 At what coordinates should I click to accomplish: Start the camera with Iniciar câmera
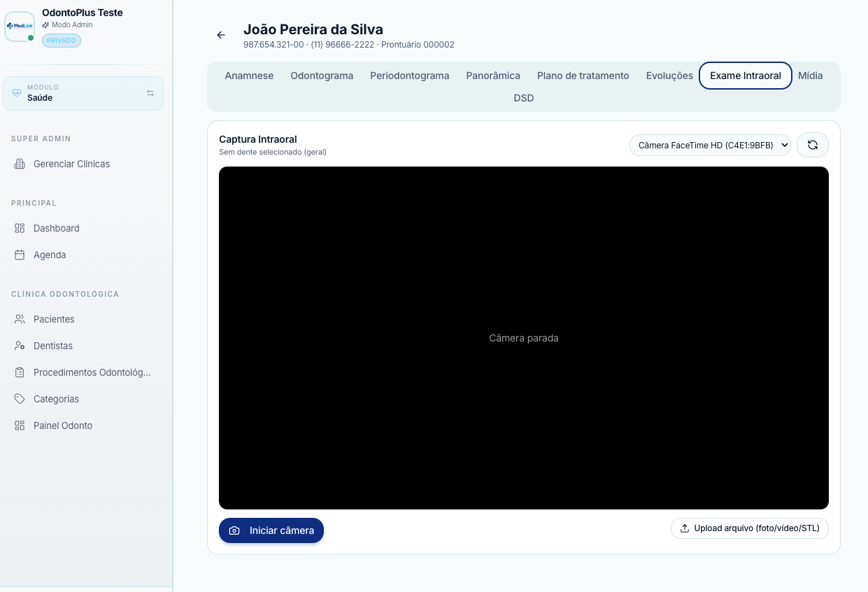271,530
